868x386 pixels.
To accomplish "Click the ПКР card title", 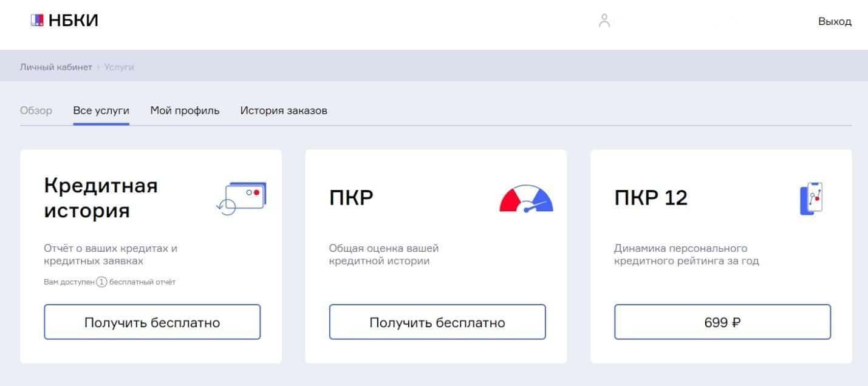I will [351, 198].
